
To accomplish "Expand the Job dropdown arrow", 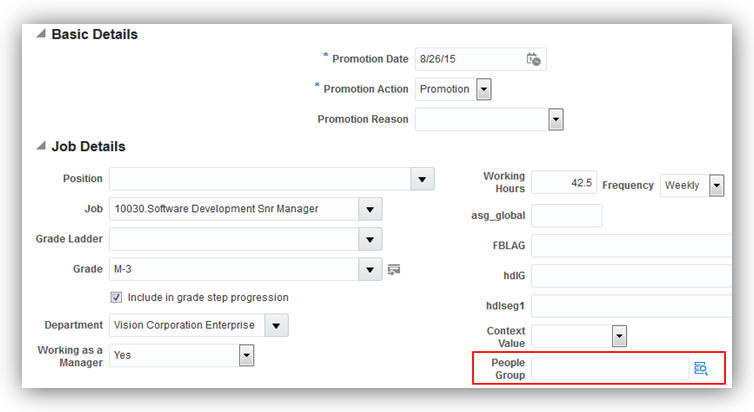I will 371,209.
